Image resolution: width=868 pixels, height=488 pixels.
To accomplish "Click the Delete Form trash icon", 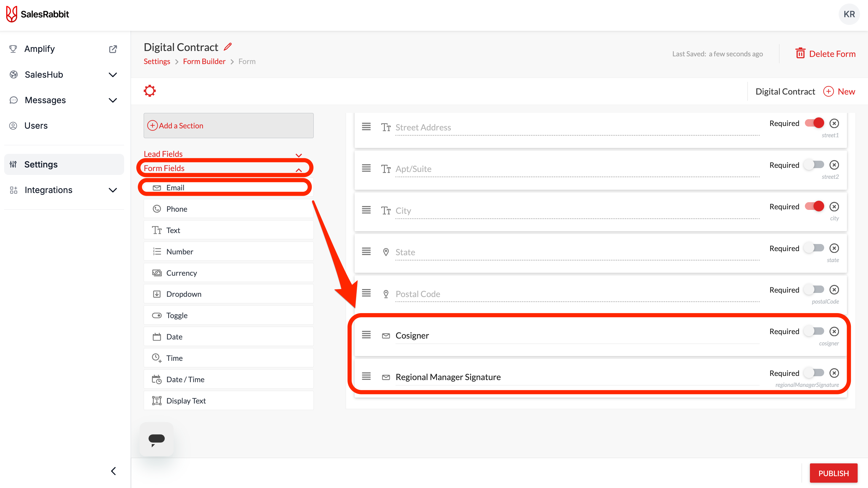I will point(800,54).
